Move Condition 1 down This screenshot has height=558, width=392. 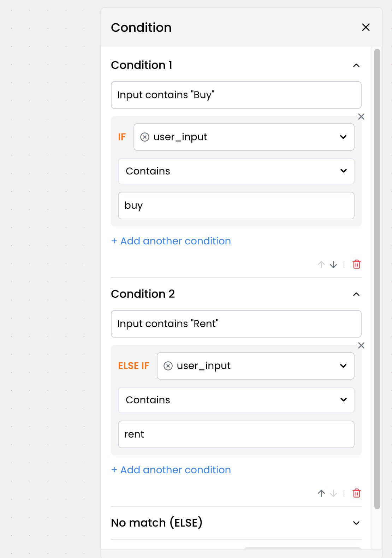click(333, 265)
